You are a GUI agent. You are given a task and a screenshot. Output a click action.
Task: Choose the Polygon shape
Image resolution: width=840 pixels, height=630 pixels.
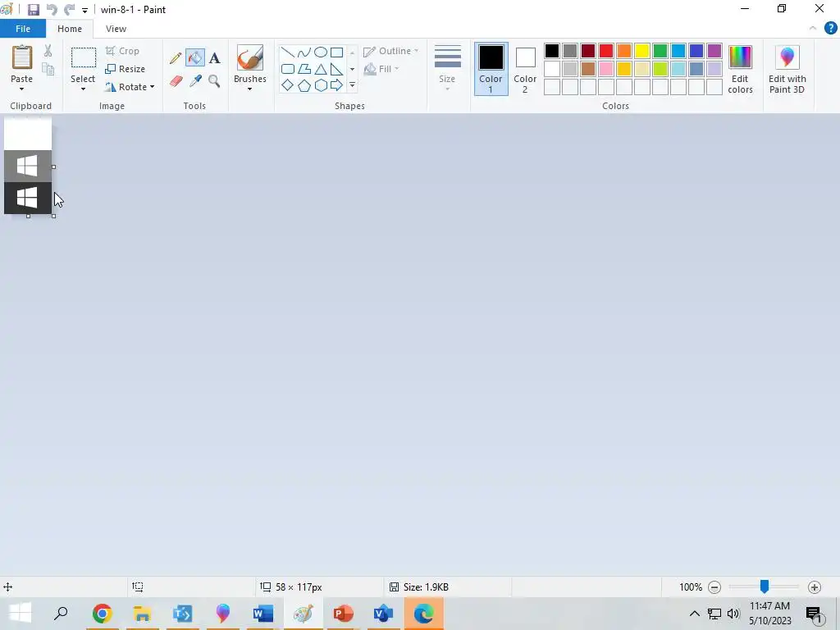click(304, 69)
